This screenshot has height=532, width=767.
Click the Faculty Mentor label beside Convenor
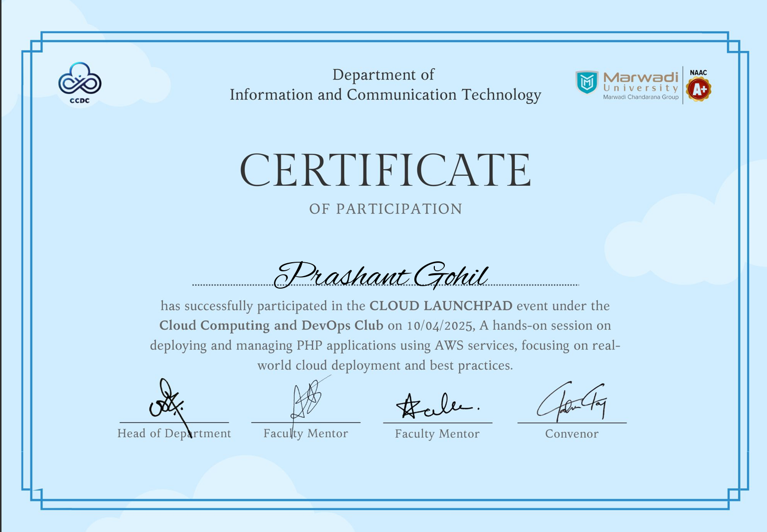[437, 434]
